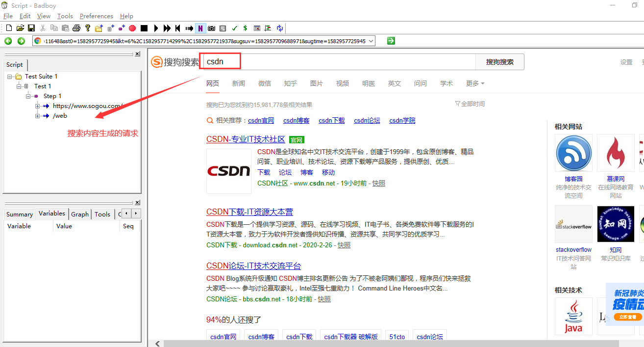Start recording with the red Record button
The image size is (644, 347).
pyautogui.click(x=132, y=28)
